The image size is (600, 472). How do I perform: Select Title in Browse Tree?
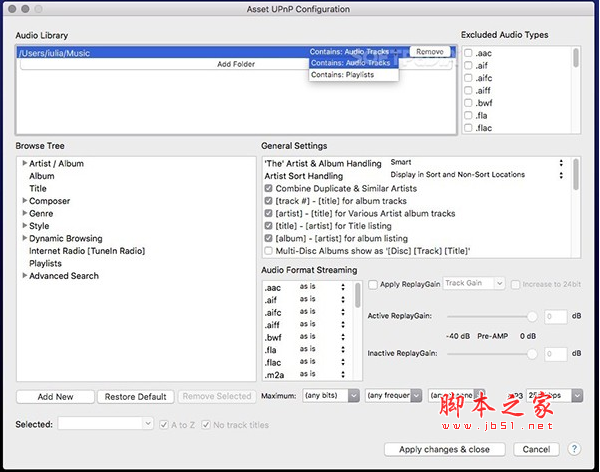pyautogui.click(x=38, y=188)
